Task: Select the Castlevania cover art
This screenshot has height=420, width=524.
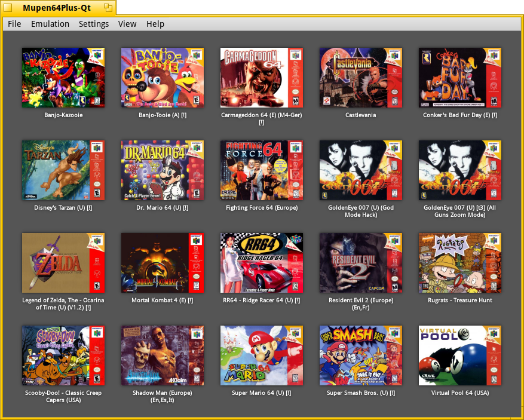Action: point(361,78)
